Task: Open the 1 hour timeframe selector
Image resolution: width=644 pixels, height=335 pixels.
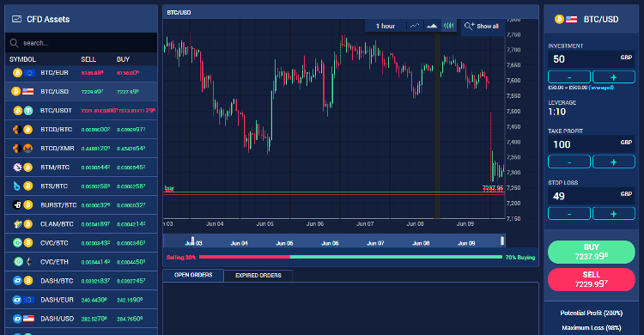Action: (386, 26)
